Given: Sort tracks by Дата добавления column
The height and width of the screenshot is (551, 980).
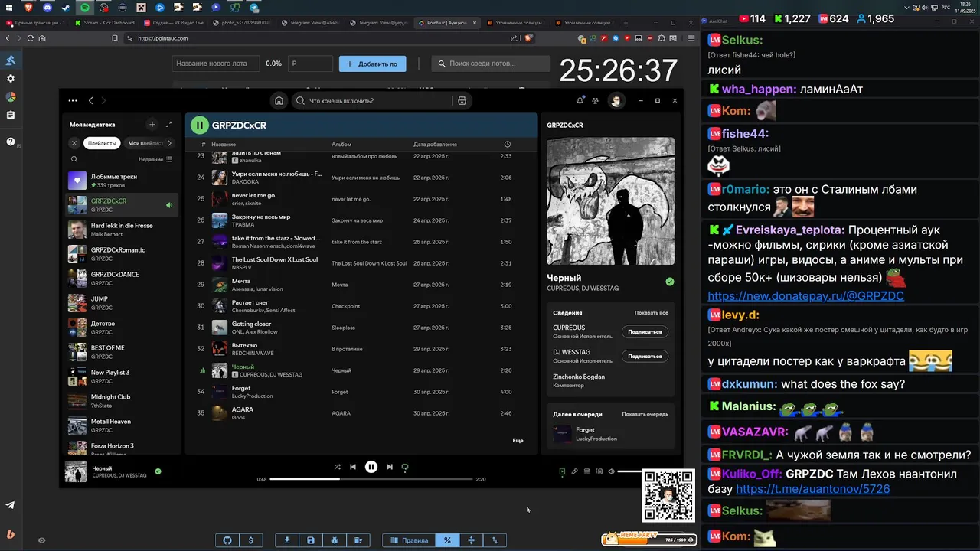Looking at the screenshot, I should tap(435, 144).
